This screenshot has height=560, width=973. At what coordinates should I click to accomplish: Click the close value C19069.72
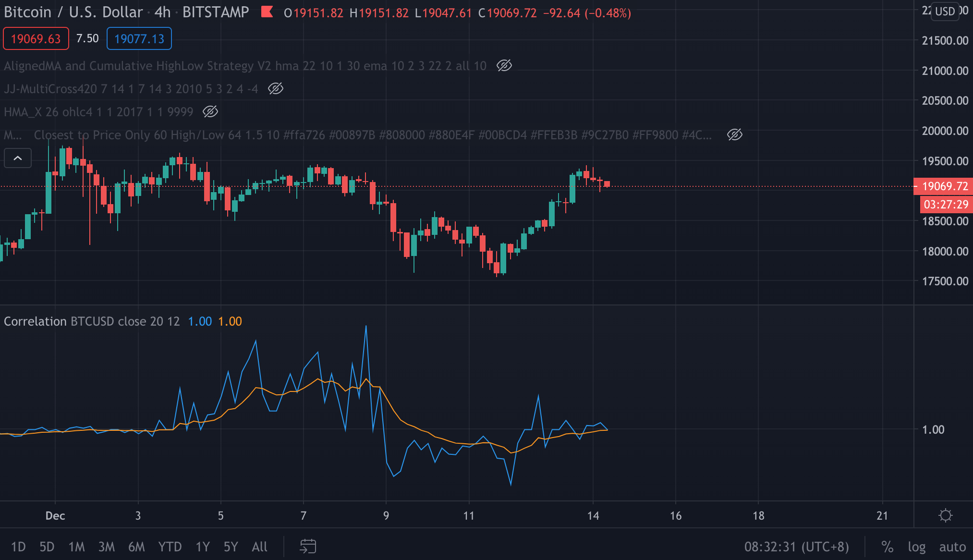507,13
